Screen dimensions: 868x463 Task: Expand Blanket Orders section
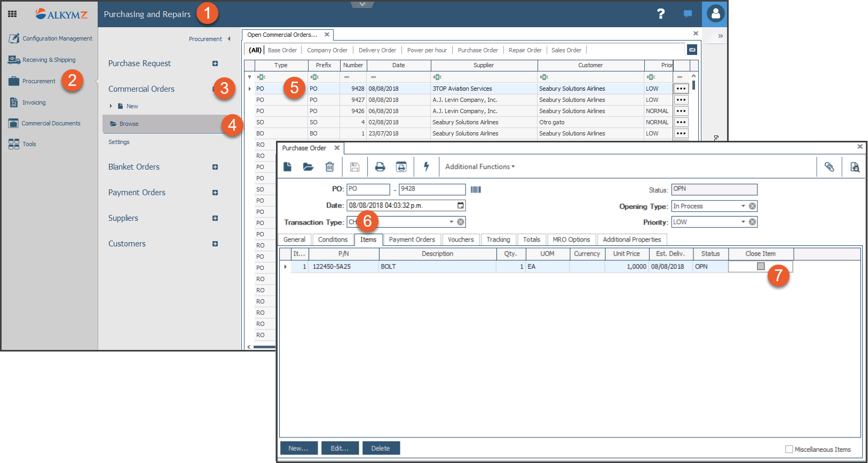(x=215, y=167)
